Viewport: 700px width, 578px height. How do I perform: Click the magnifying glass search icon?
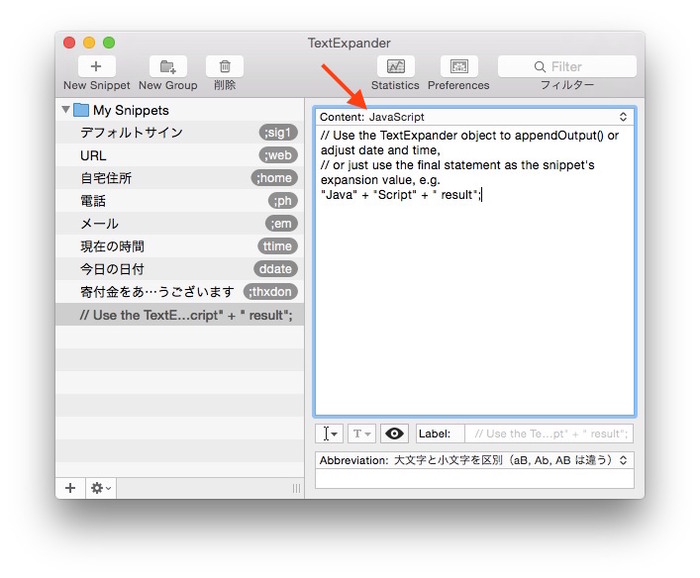click(x=540, y=67)
